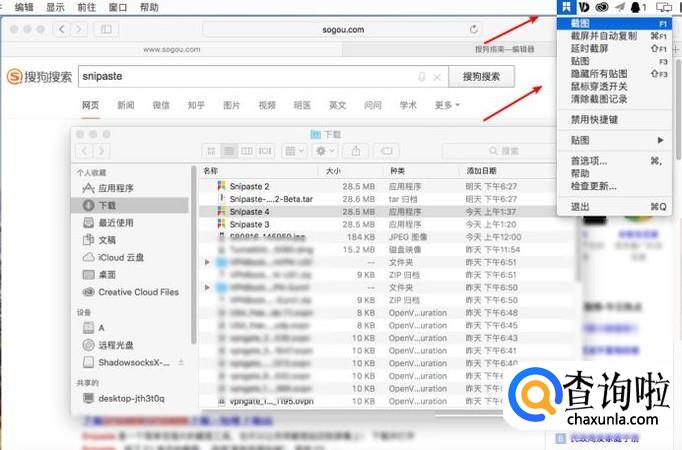Select the 新闻 search category
The height and width of the screenshot is (450, 682).
126,105
